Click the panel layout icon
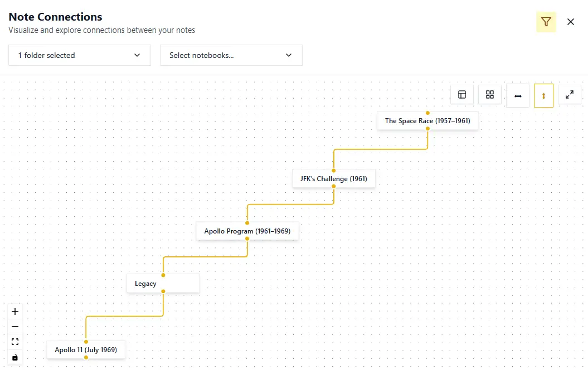This screenshot has width=588, height=370. click(x=462, y=95)
